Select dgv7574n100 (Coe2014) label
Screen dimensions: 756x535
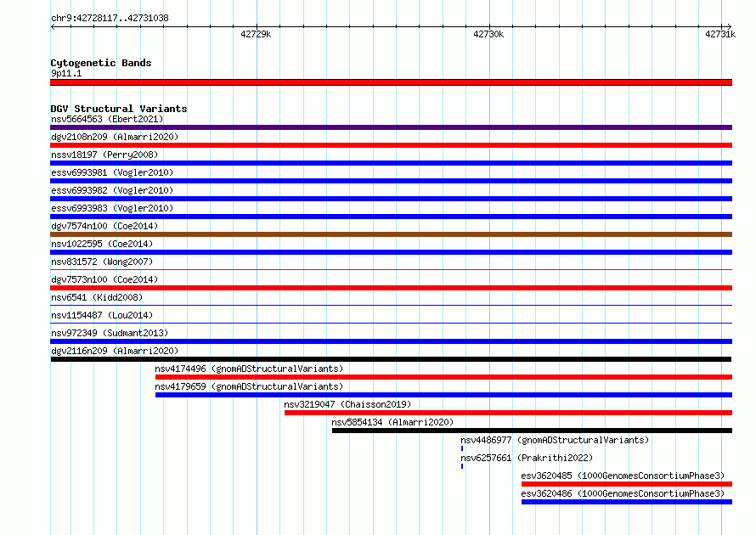pos(104,226)
